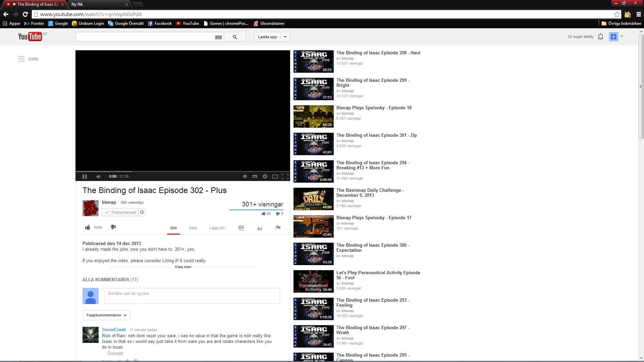Open the bisnap channel name link
This screenshot has height=362, width=644.
(x=109, y=202)
